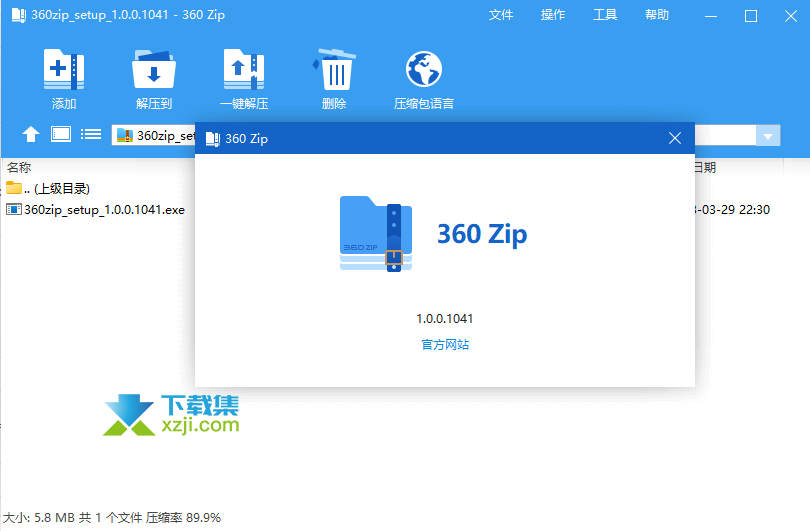Screen dimensions: 810x531
Task: Open the 工具 menu
Action: coord(605,15)
